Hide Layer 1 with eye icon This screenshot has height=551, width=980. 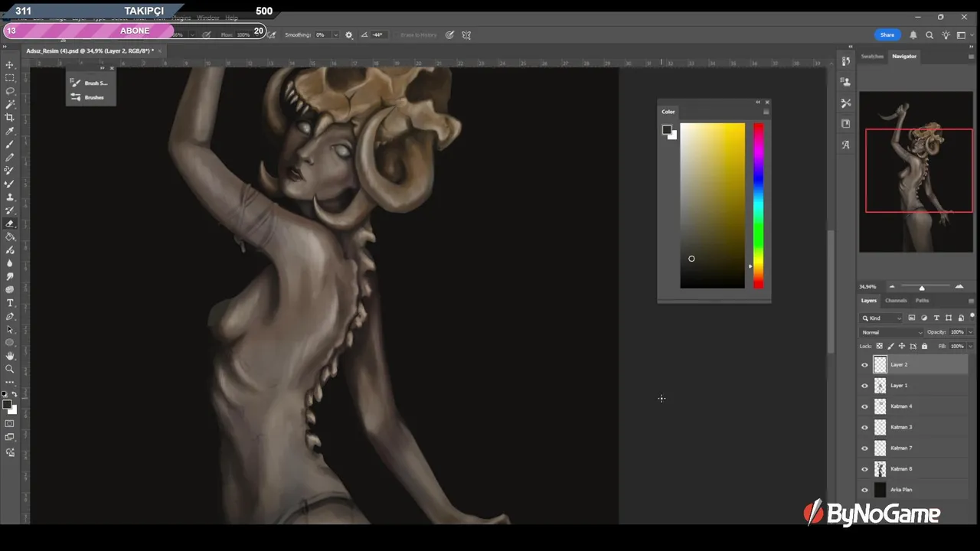[865, 386]
